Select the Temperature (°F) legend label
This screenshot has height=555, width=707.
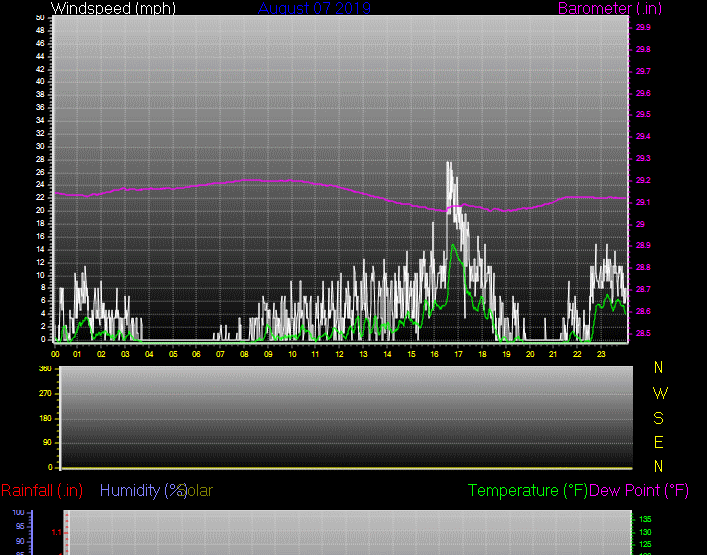click(528, 491)
